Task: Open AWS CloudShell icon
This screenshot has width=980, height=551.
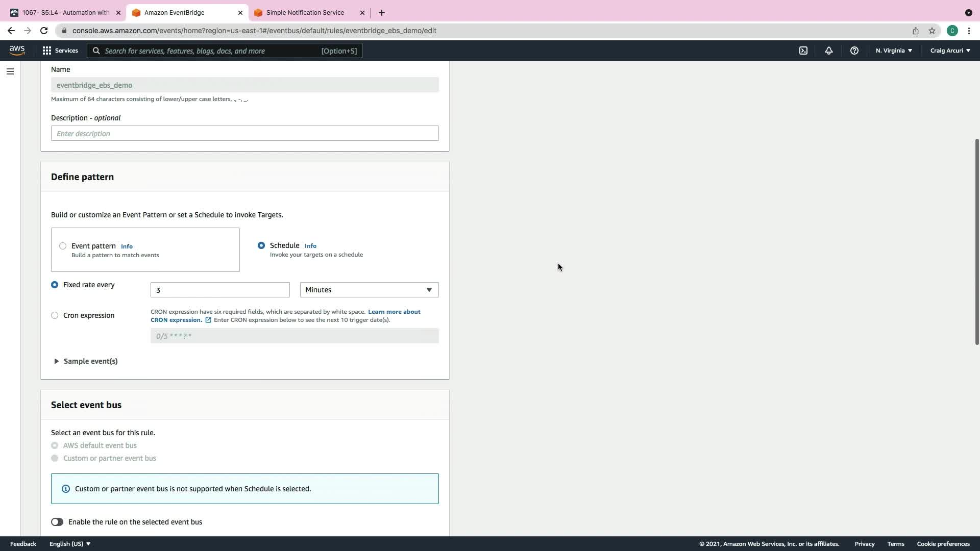Action: click(803, 51)
